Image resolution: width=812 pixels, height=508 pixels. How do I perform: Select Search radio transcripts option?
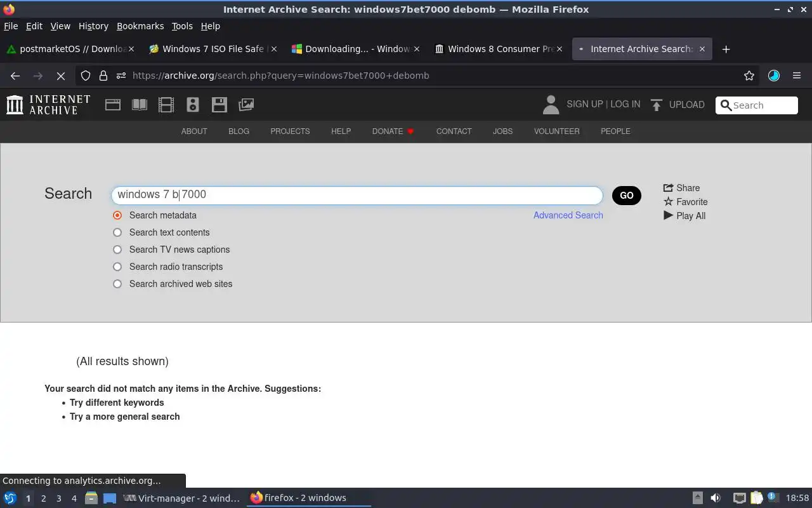117,267
